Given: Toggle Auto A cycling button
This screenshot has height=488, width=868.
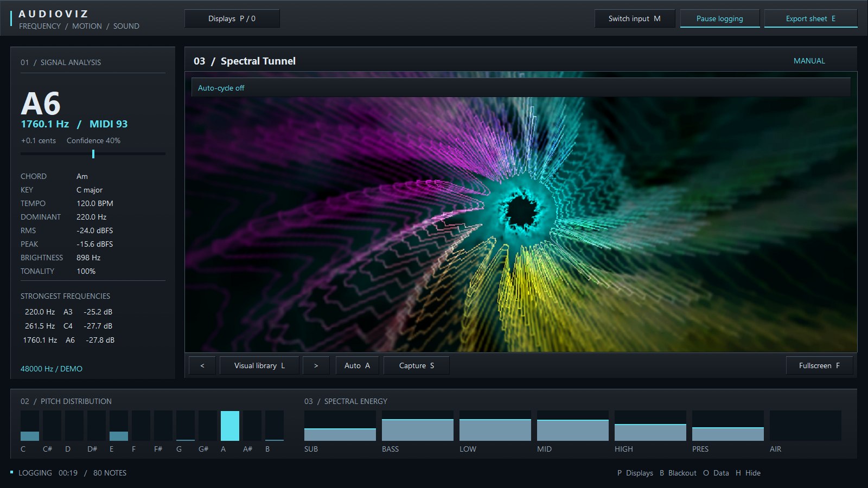Looking at the screenshot, I should coord(358,365).
